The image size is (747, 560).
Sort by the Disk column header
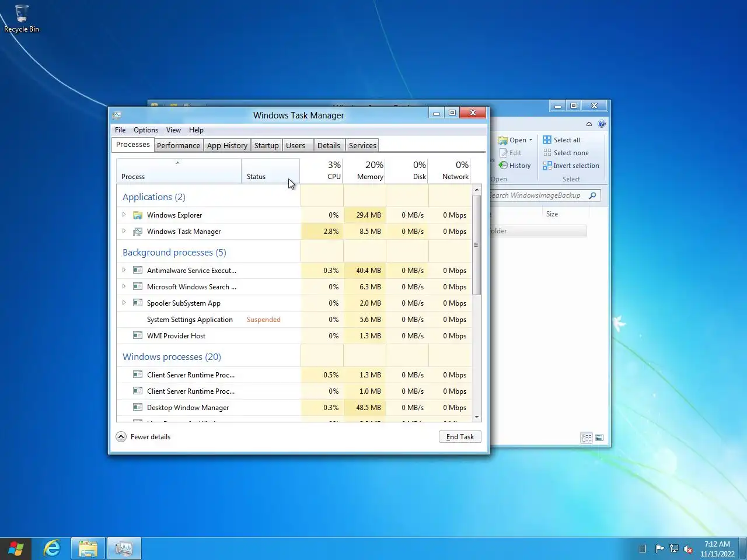tap(407, 170)
